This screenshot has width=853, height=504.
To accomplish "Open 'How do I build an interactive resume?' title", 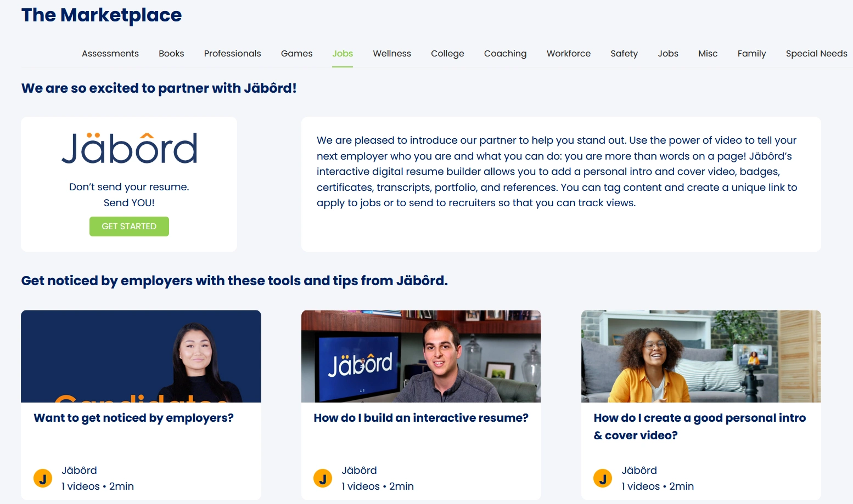I will [x=421, y=418].
